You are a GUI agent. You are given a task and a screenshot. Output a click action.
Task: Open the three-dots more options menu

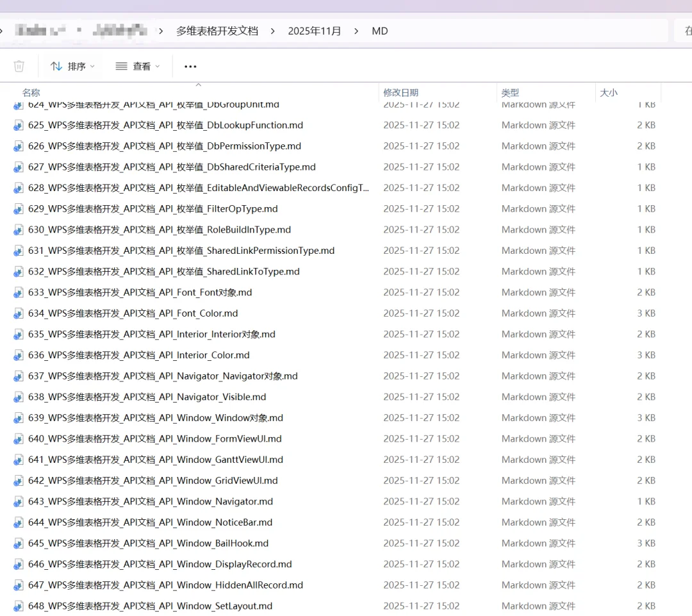click(x=190, y=66)
